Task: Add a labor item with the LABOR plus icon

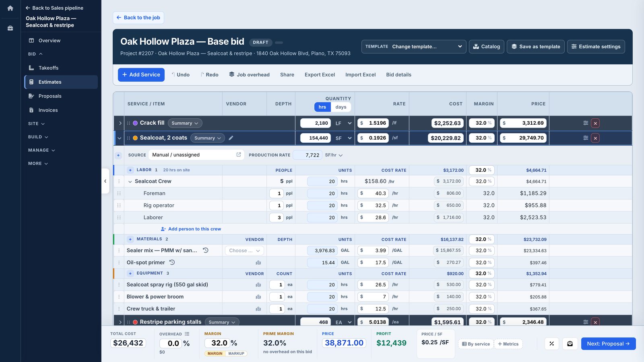Action: pyautogui.click(x=130, y=170)
